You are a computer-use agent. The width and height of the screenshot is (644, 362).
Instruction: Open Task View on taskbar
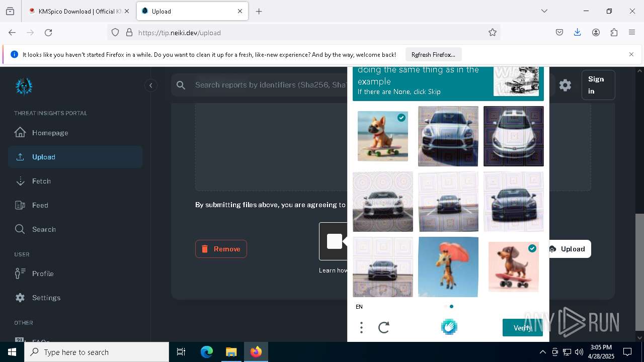[181, 352]
